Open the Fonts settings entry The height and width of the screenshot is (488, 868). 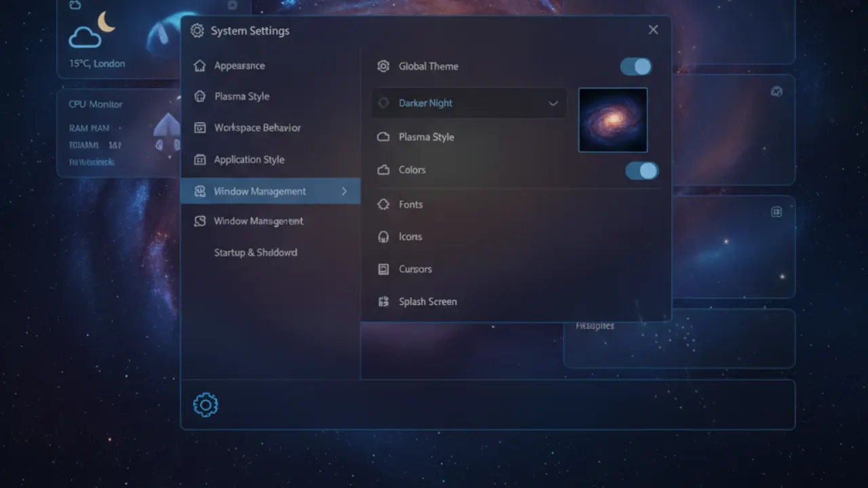[x=410, y=204]
